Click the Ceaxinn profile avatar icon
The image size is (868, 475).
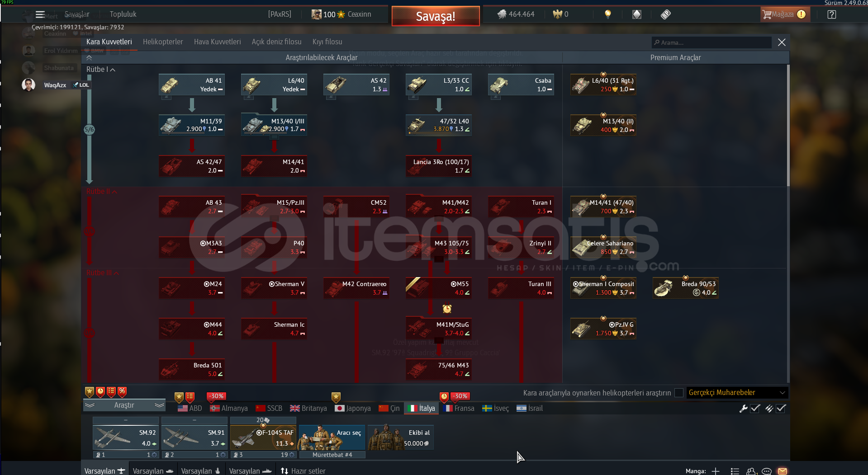pyautogui.click(x=316, y=14)
